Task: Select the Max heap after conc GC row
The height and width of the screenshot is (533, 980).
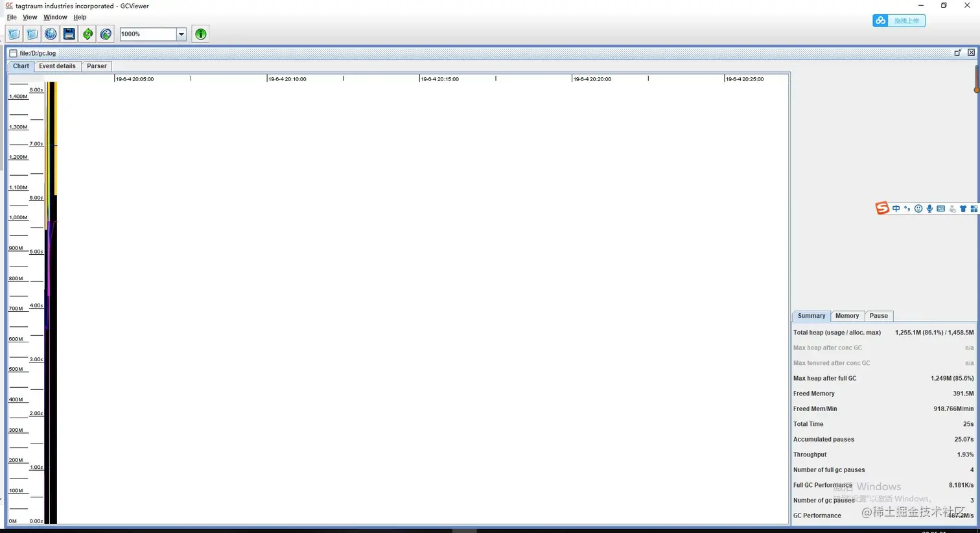Action: 883,348
